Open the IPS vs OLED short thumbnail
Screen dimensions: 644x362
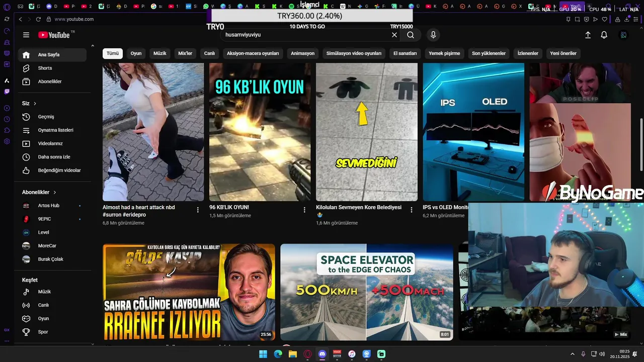point(473,132)
